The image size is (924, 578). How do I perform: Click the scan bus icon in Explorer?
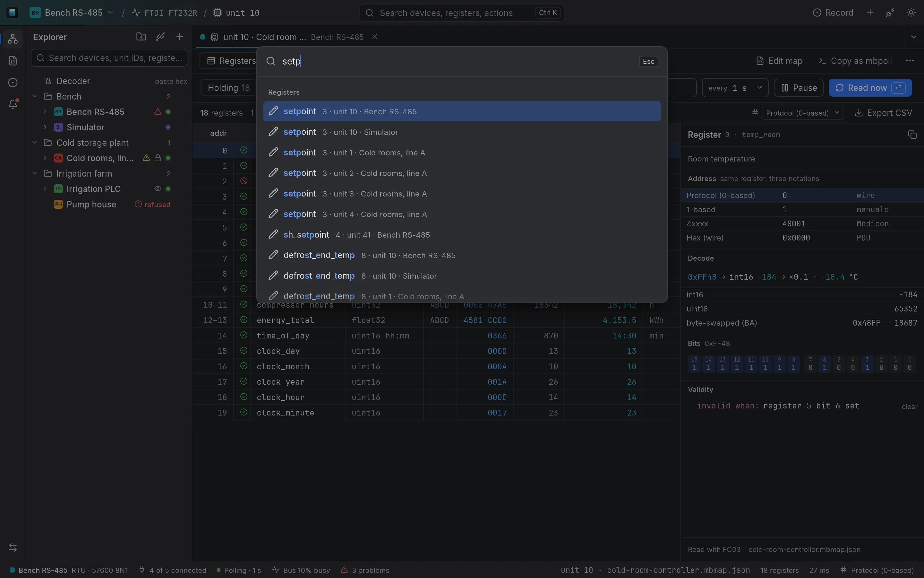click(160, 37)
